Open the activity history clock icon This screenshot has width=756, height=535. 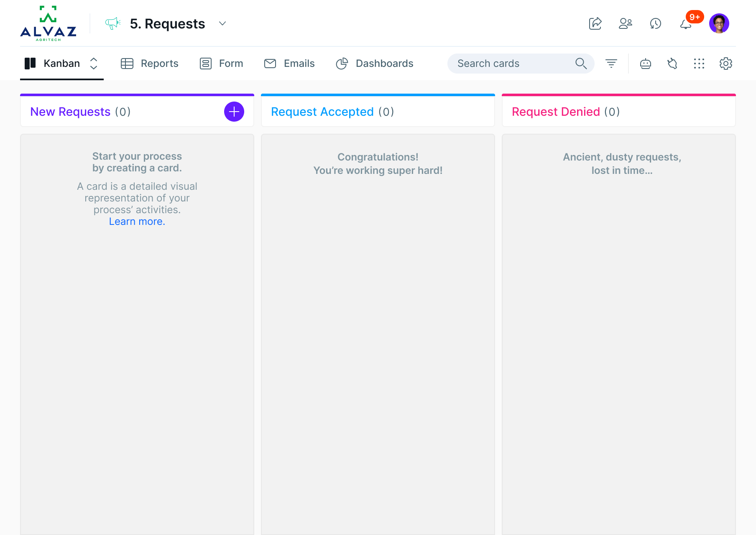[655, 23]
